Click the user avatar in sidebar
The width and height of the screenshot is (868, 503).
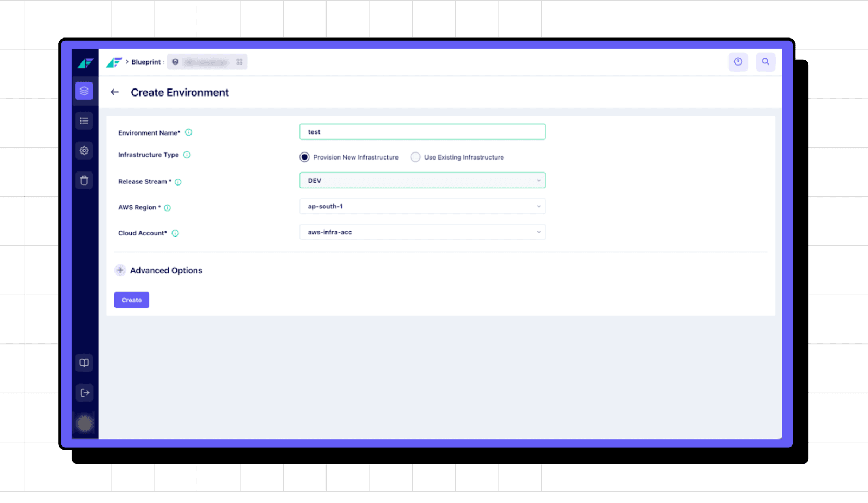pos(84,423)
